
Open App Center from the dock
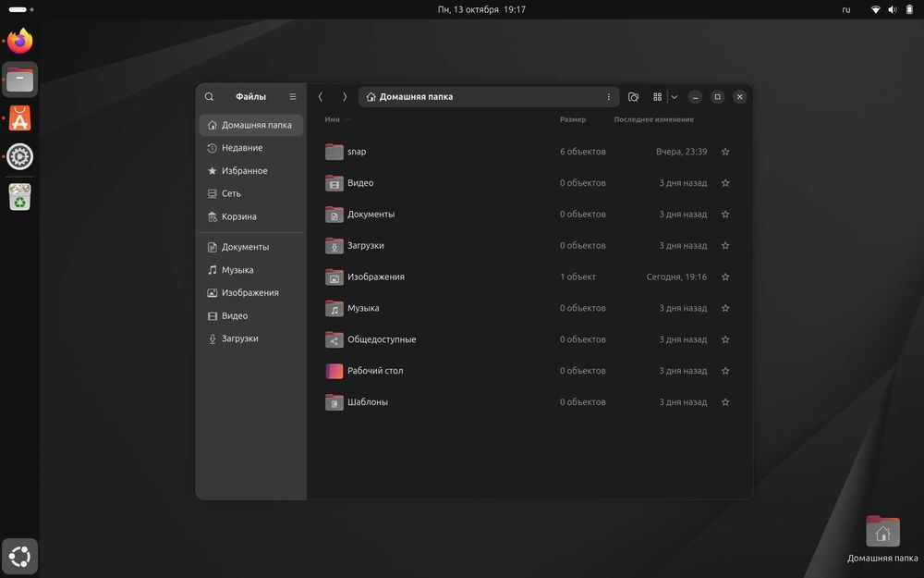pos(20,118)
